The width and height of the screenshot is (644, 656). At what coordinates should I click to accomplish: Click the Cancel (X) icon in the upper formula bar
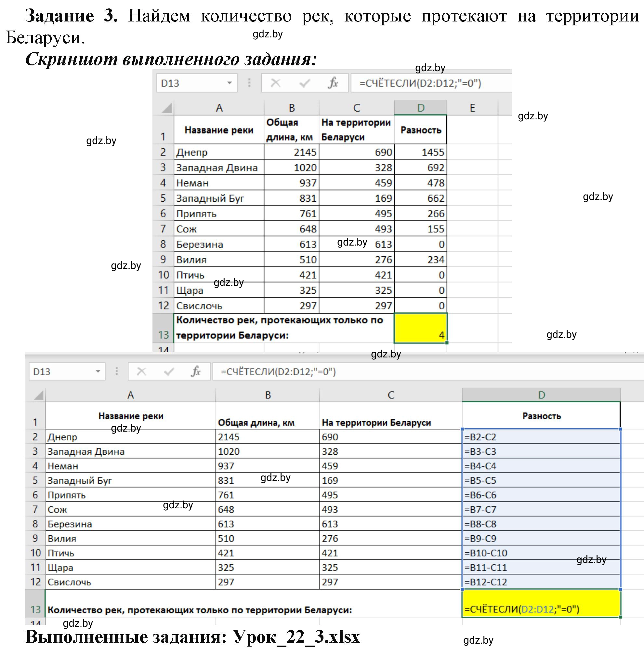pyautogui.click(x=275, y=83)
